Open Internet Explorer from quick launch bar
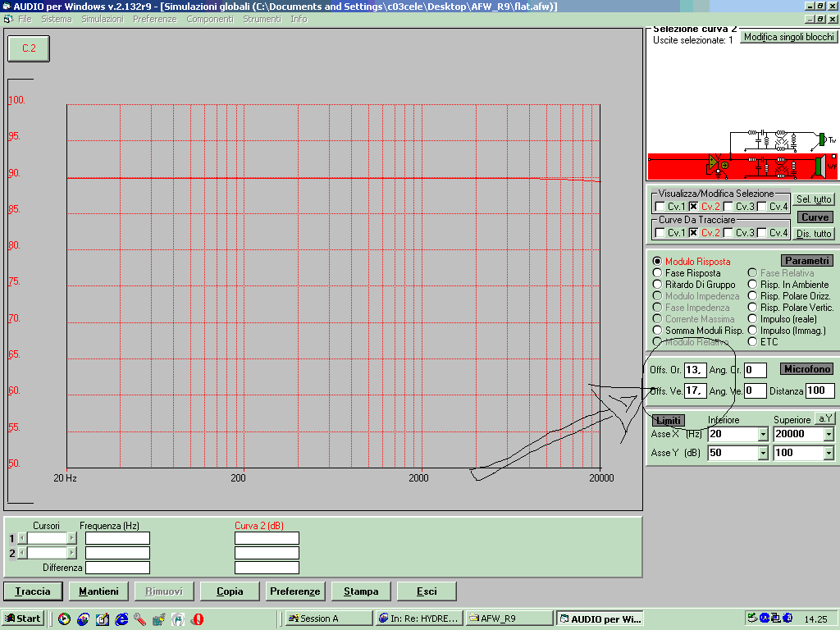 [x=121, y=619]
